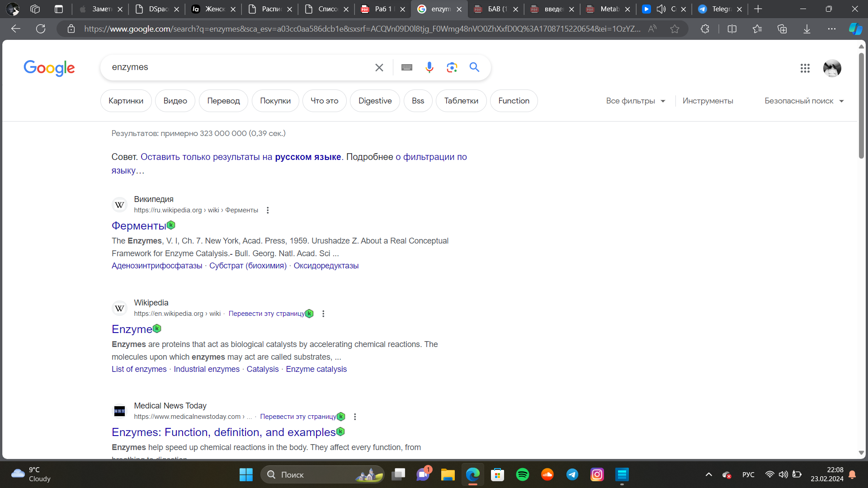Select the Покупки filter chip

click(275, 101)
